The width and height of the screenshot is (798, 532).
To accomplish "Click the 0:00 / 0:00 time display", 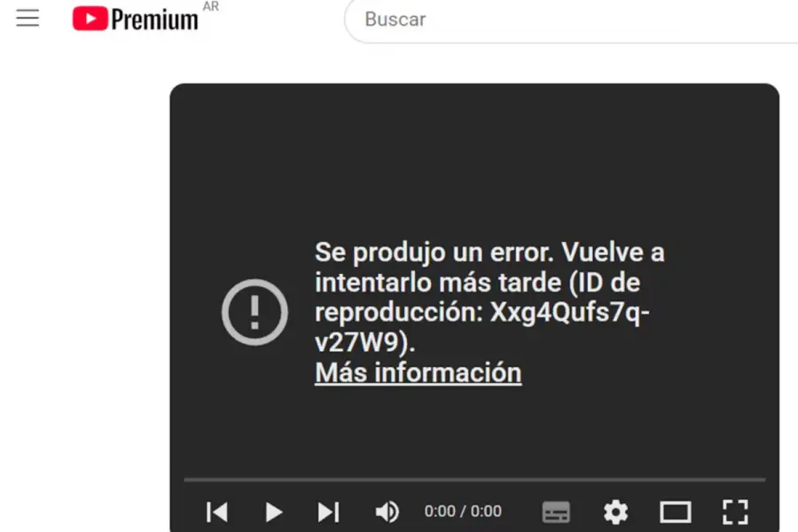I will pyautogui.click(x=463, y=511).
